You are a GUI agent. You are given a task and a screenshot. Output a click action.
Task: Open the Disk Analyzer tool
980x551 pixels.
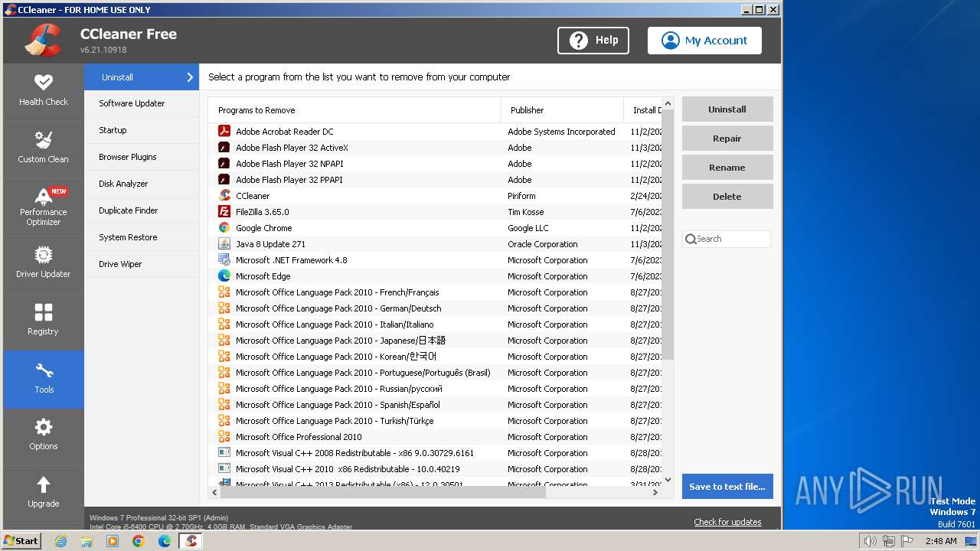142,184
